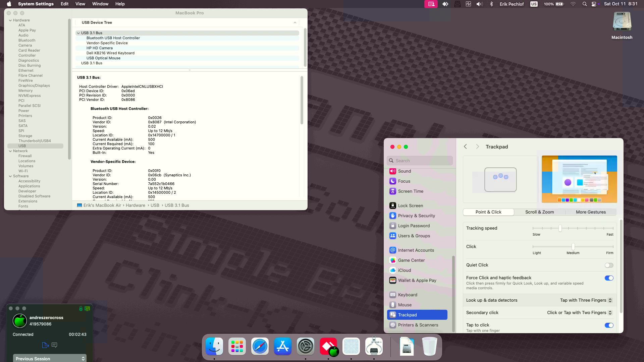Open Printers & Scanners settings
644x362 pixels.
click(x=417, y=325)
